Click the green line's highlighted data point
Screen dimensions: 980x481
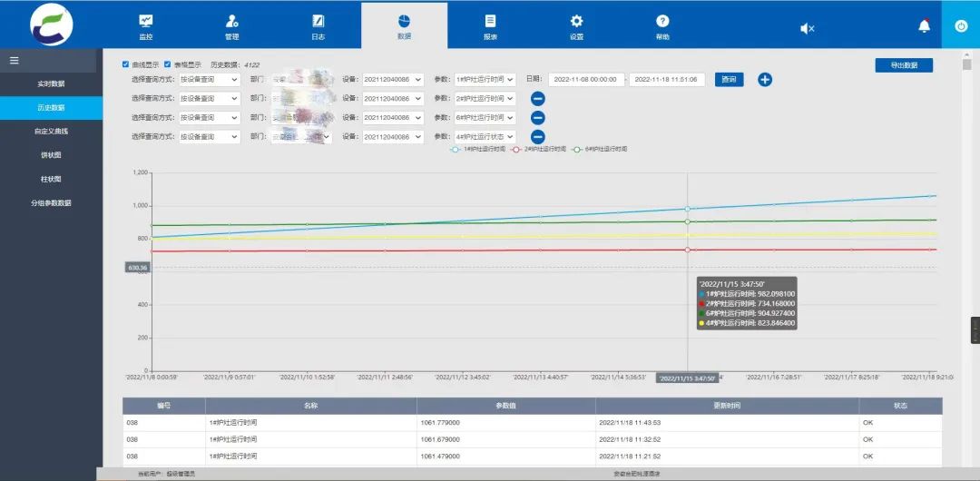coord(688,221)
